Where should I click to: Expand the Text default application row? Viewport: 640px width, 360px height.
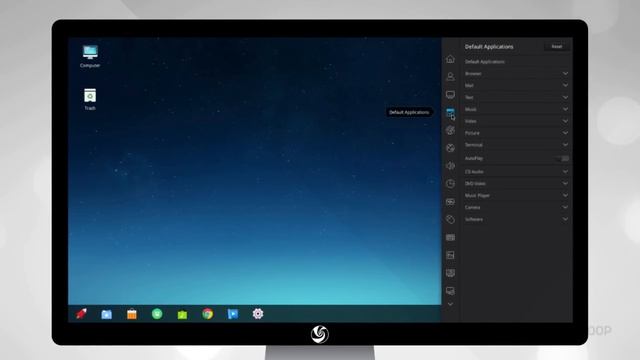[516, 97]
